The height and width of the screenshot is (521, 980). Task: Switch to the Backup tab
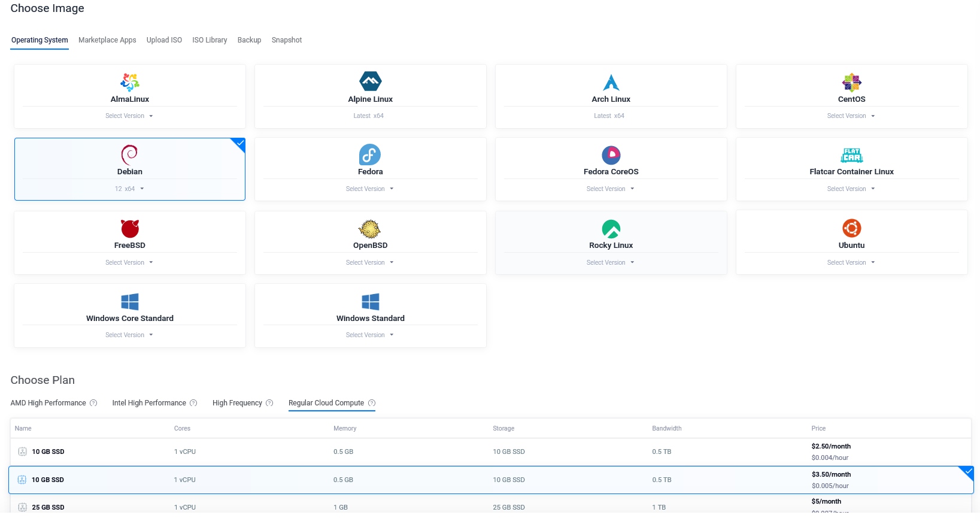tap(249, 40)
